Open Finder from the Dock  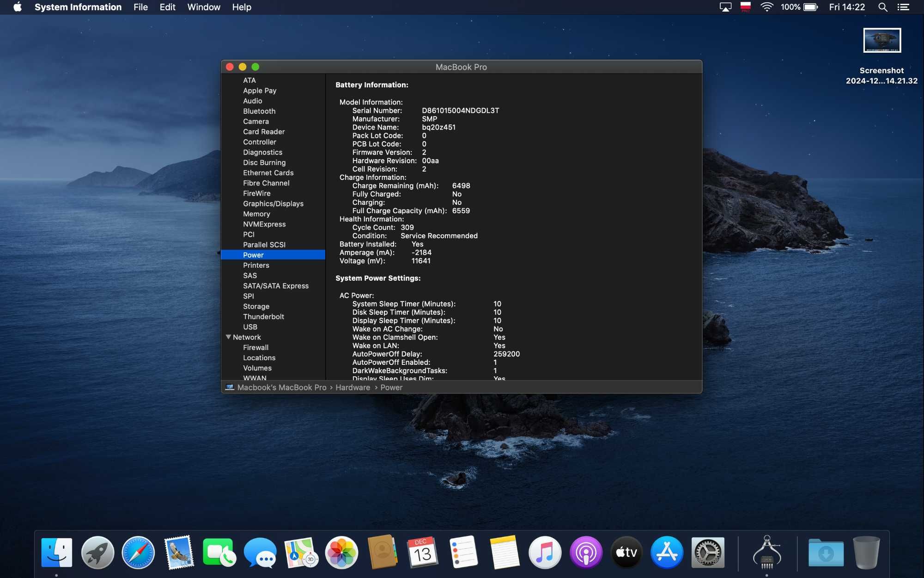tap(57, 553)
